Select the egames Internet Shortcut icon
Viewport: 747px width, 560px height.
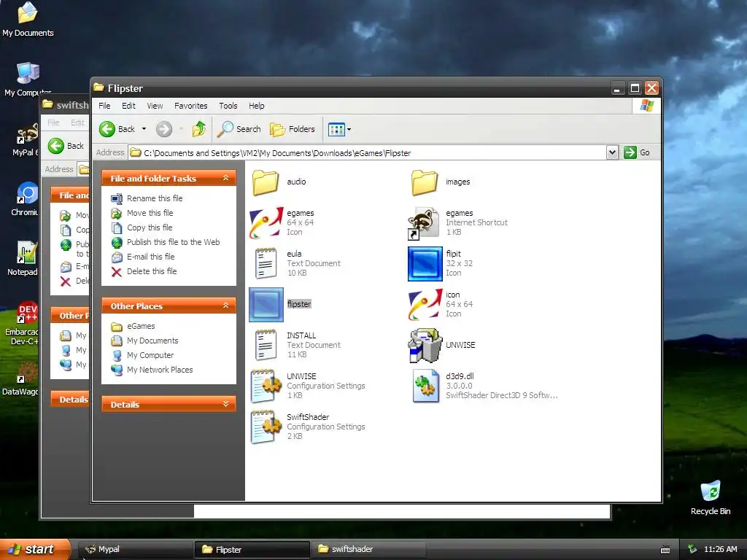[424, 222]
